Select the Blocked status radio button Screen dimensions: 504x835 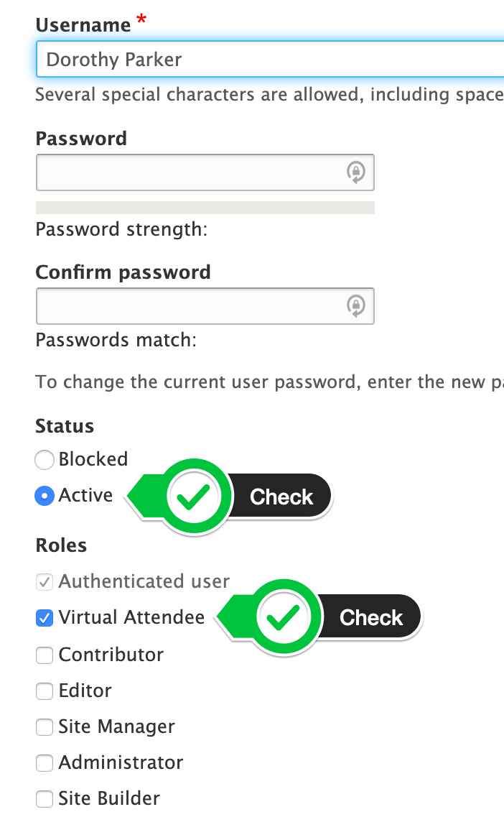pyautogui.click(x=45, y=460)
